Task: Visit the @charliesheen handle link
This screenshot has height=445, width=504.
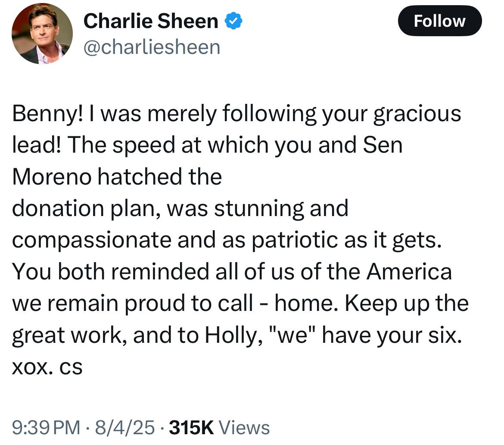Action: pos(152,47)
